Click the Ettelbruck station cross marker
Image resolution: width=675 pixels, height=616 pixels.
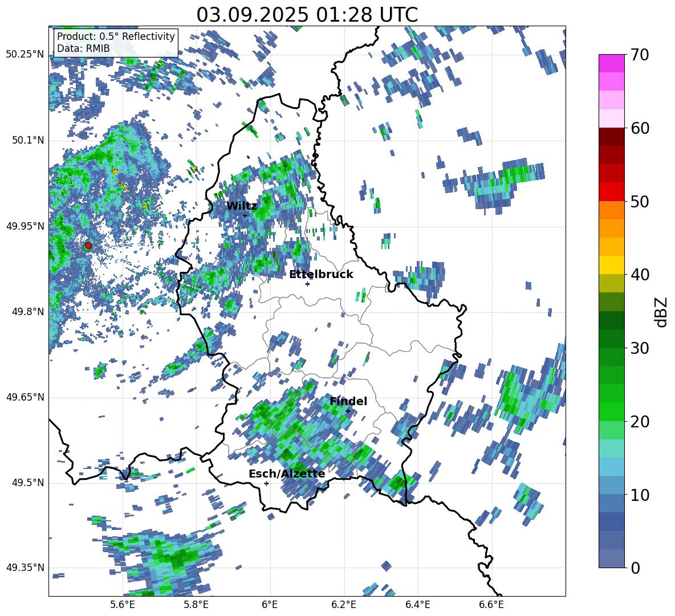(x=307, y=284)
